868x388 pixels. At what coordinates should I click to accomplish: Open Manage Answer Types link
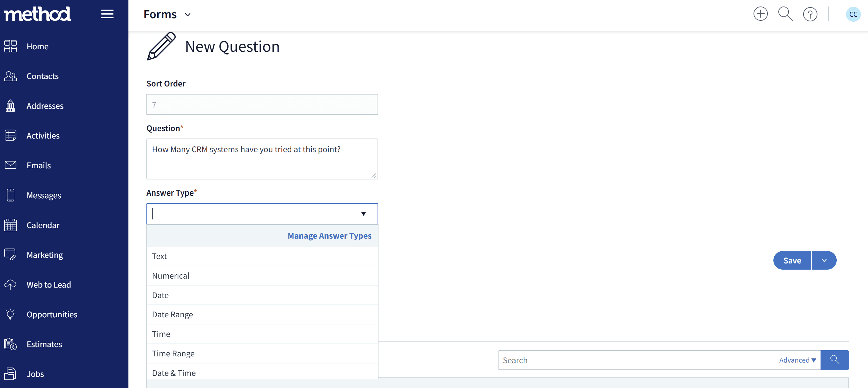tap(329, 236)
